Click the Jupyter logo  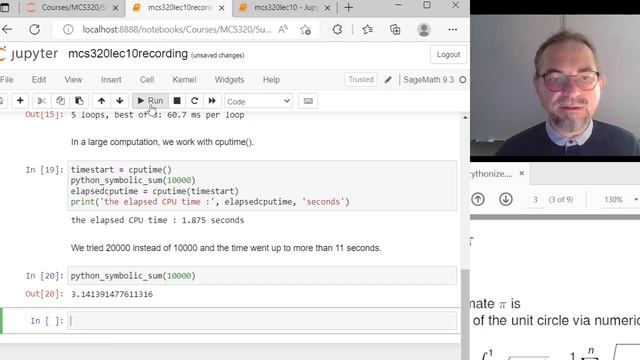pyautogui.click(x=29, y=54)
